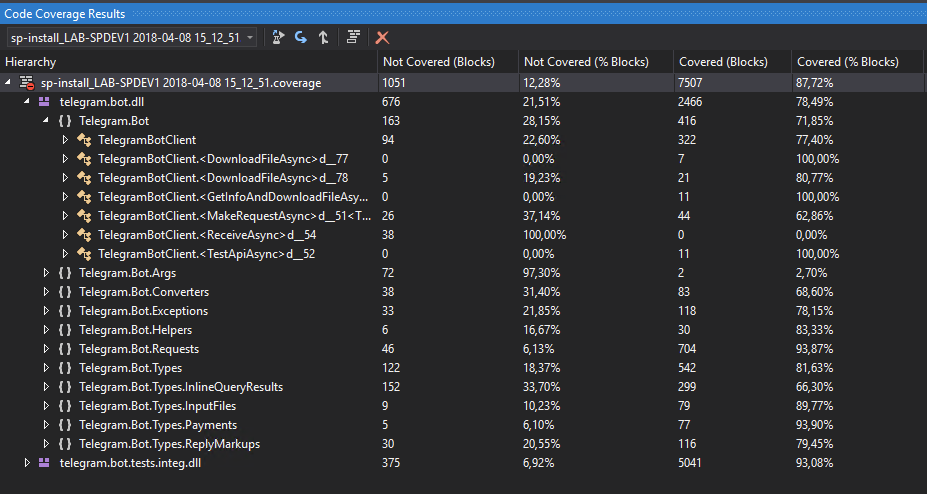Expand DownloadFileAsync d__78 node arrow

point(65,178)
